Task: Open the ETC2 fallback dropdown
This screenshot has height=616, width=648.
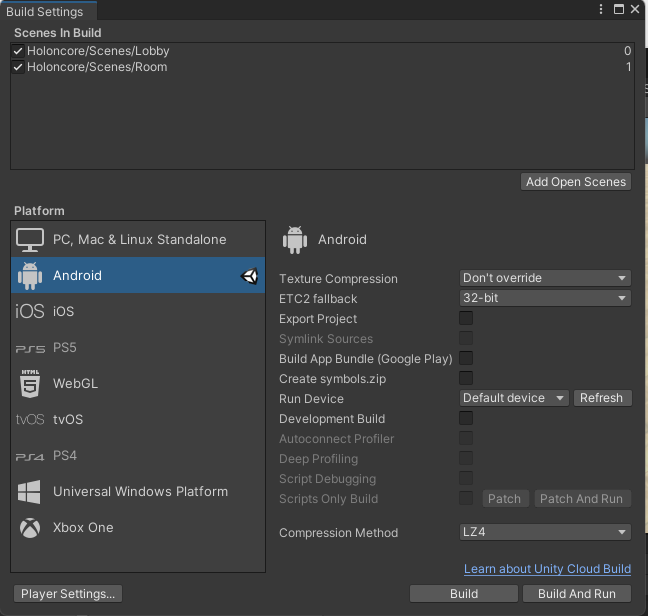Action: coord(545,298)
